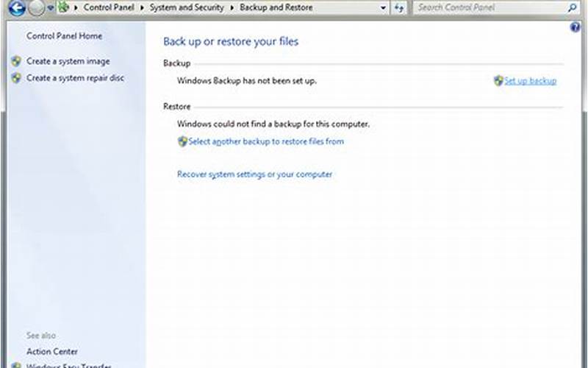Open recent pages dropdown beside Forward button
This screenshot has width=588, height=368.
pyautogui.click(x=51, y=7)
